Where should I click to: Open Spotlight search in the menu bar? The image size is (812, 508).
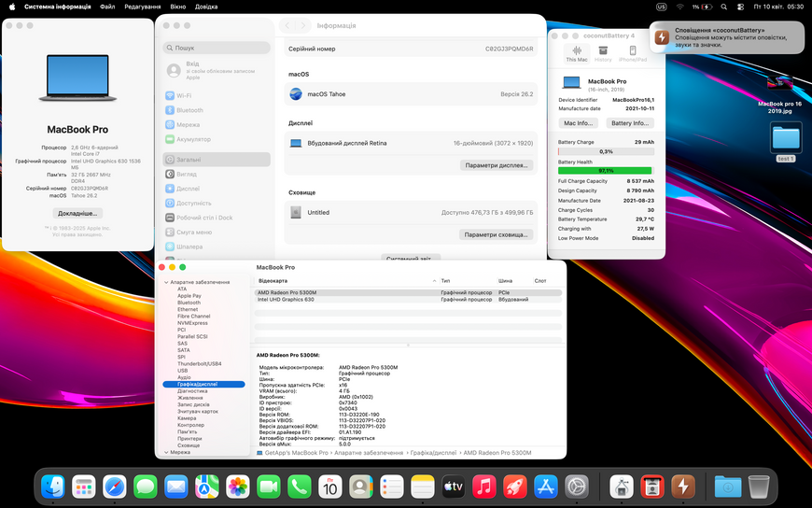724,7
